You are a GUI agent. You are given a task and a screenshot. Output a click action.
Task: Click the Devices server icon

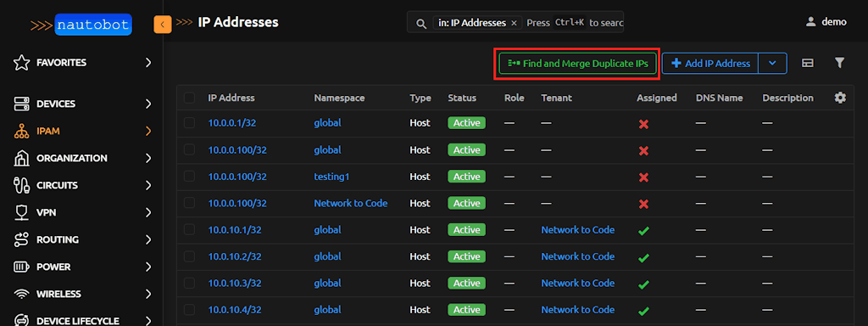[x=21, y=104]
